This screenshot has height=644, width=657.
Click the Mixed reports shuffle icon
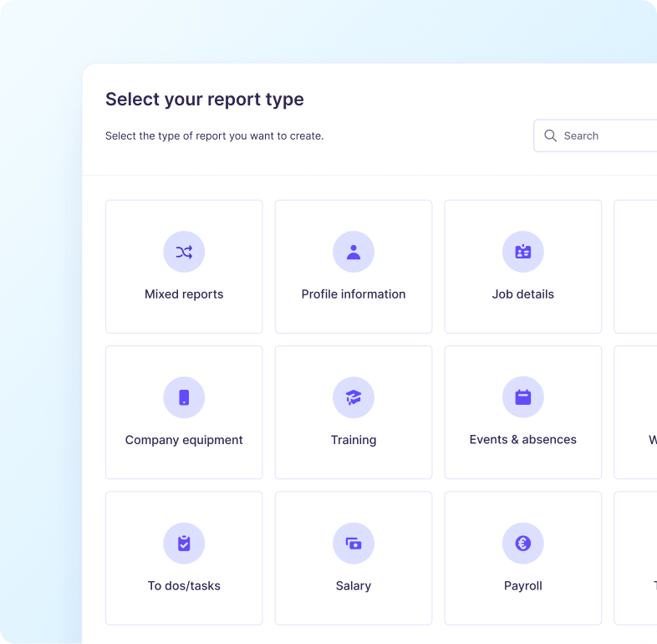[184, 252]
